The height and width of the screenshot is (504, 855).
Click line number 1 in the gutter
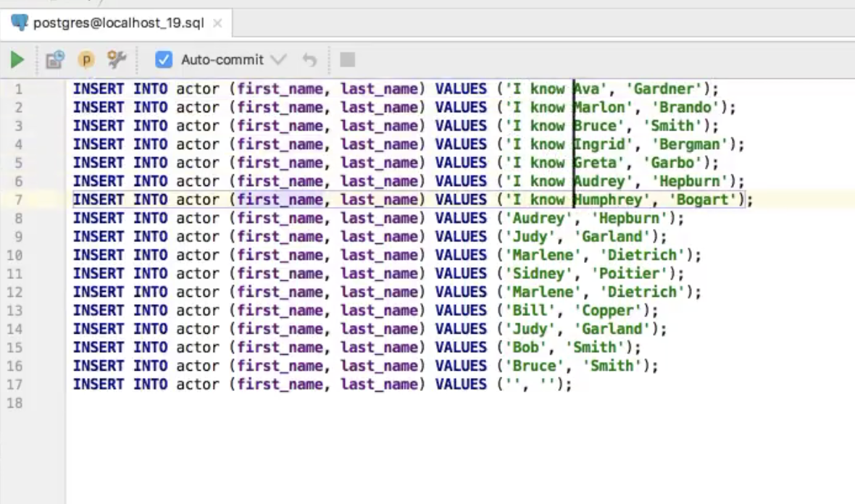click(18, 89)
